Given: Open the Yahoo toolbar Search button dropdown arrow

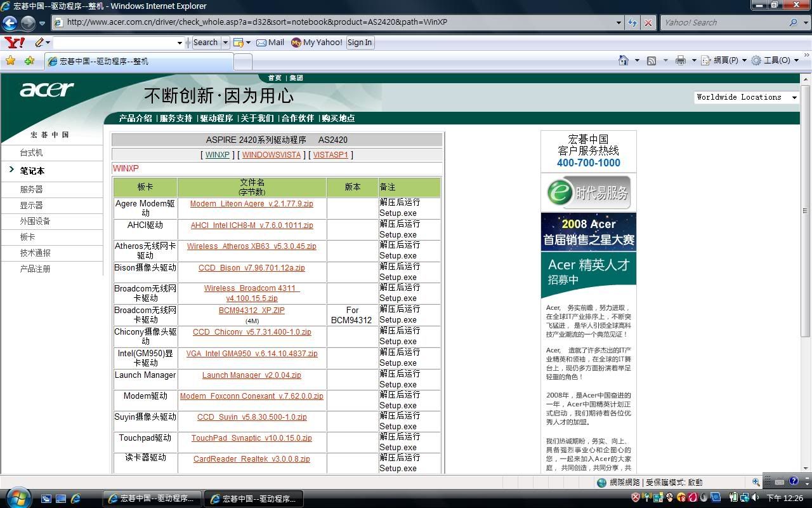Looking at the screenshot, I should 225,43.
